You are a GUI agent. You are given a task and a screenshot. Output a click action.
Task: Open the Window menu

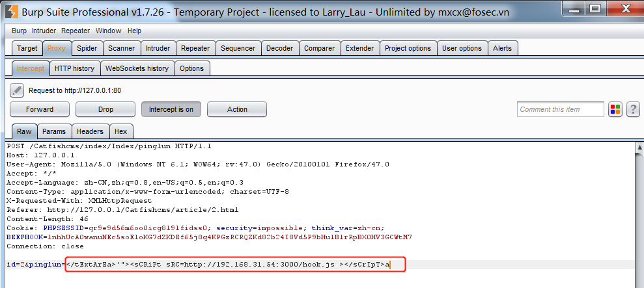[109, 31]
